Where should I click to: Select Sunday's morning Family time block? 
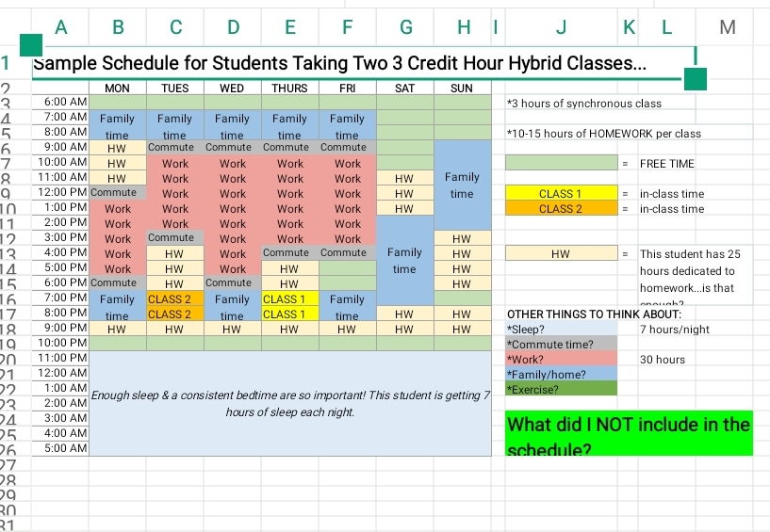point(462,185)
